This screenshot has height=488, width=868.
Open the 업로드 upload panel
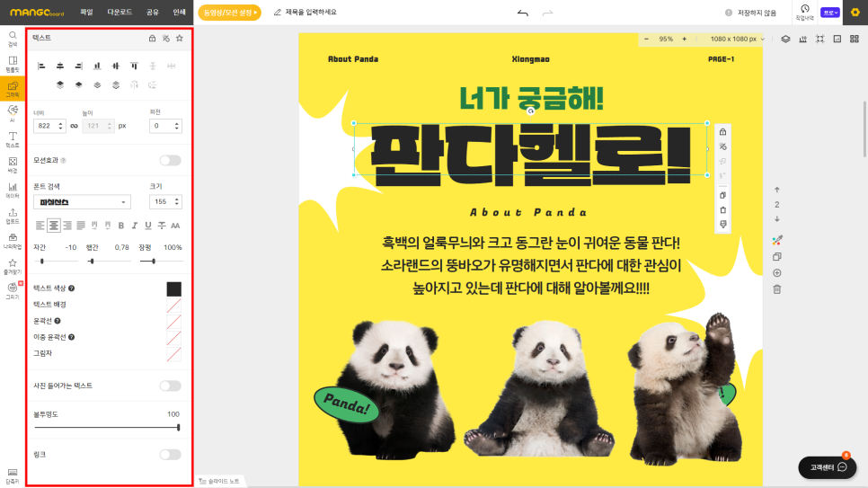click(13, 216)
